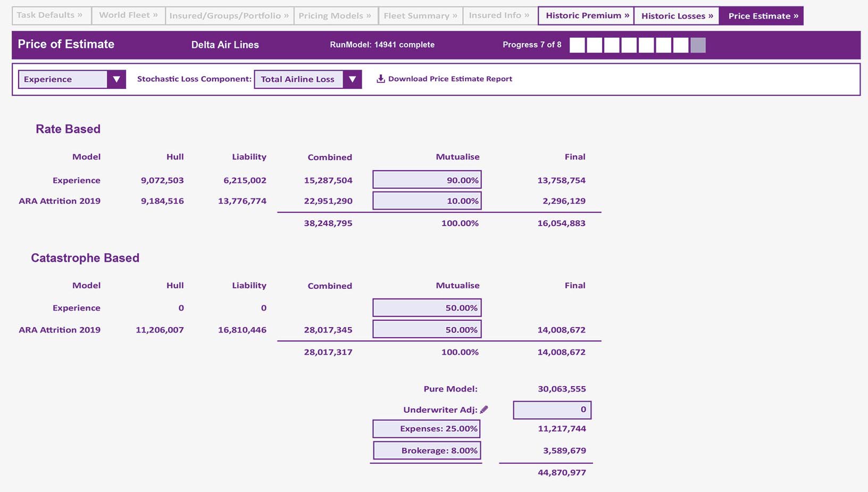Click the Brokerage amount 3,589,679
The height and width of the screenshot is (492, 868).
[x=564, y=451]
